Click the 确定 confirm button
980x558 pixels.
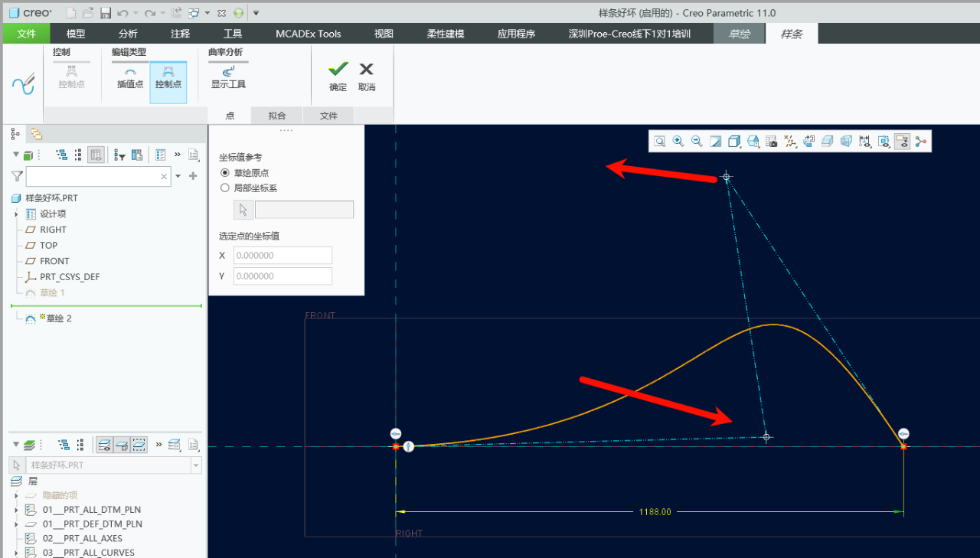(338, 77)
